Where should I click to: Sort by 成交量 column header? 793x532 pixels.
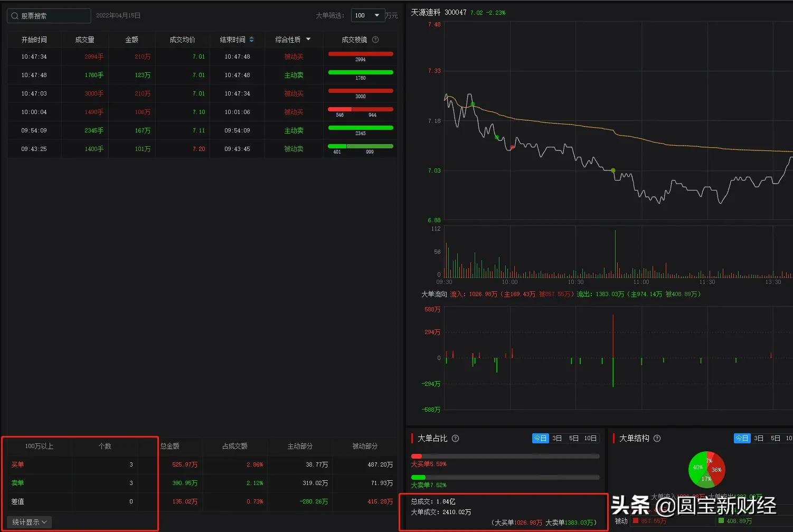[x=85, y=40]
